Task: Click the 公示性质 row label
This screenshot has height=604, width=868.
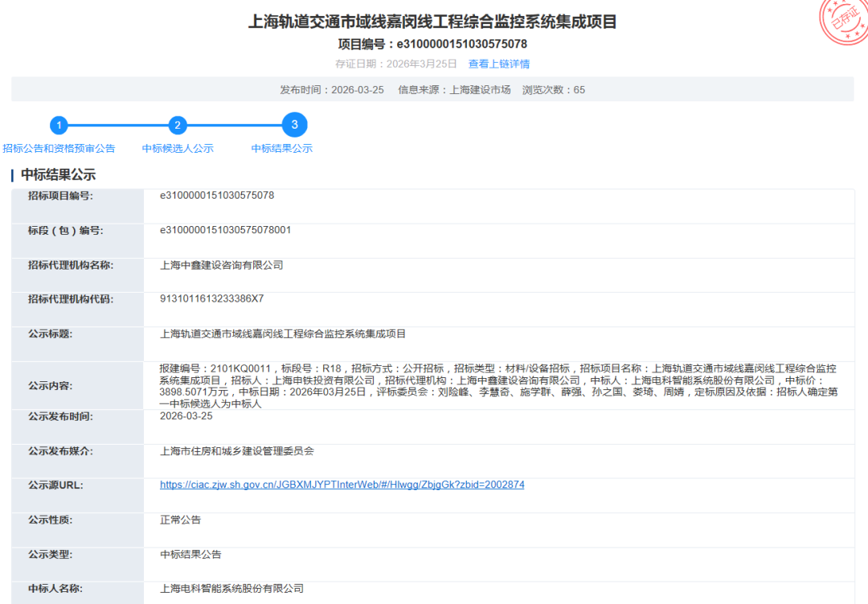Action: [x=50, y=520]
